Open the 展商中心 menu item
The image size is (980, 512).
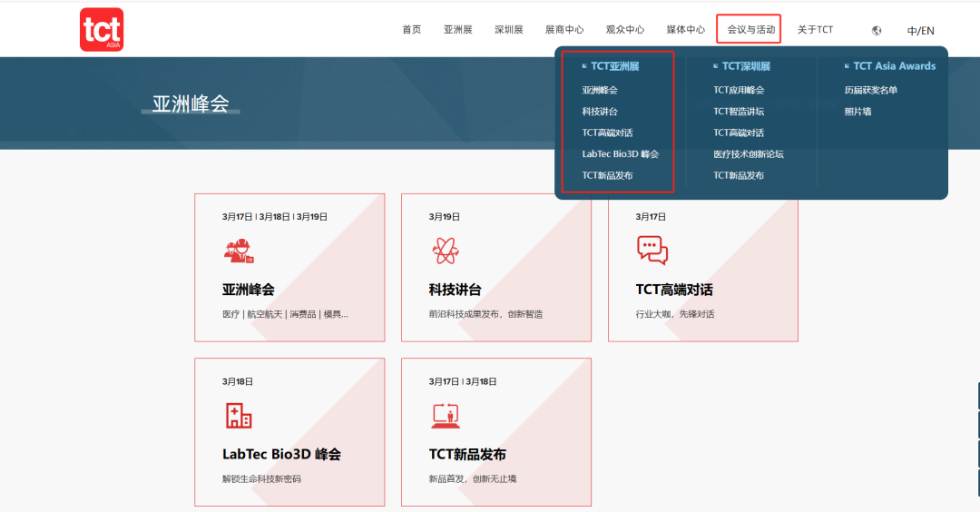(564, 29)
